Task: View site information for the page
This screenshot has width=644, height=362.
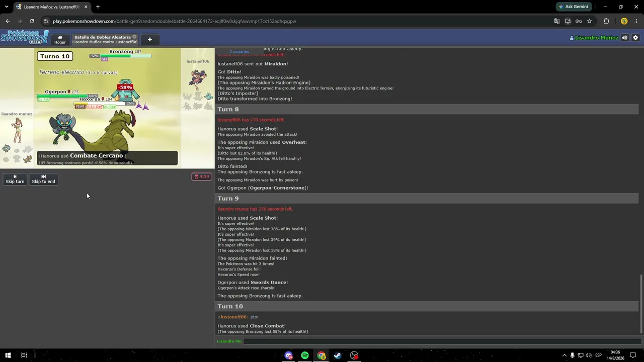Action: pyautogui.click(x=46, y=21)
